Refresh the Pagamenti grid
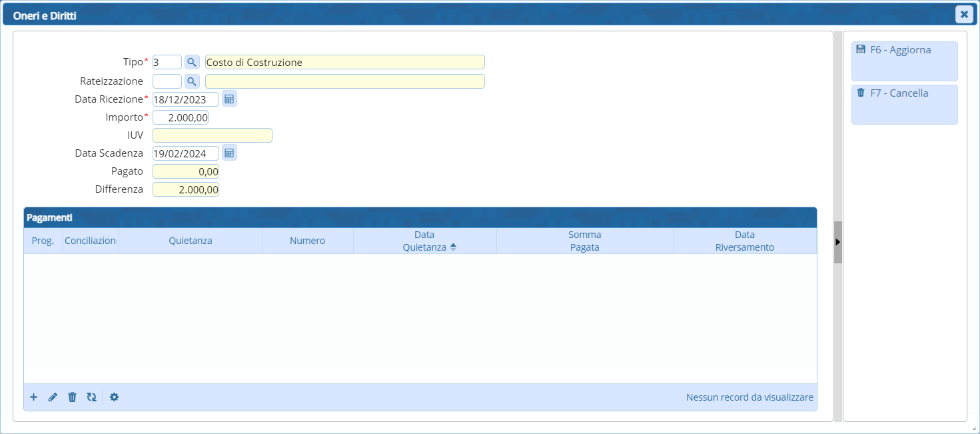 coord(91,397)
